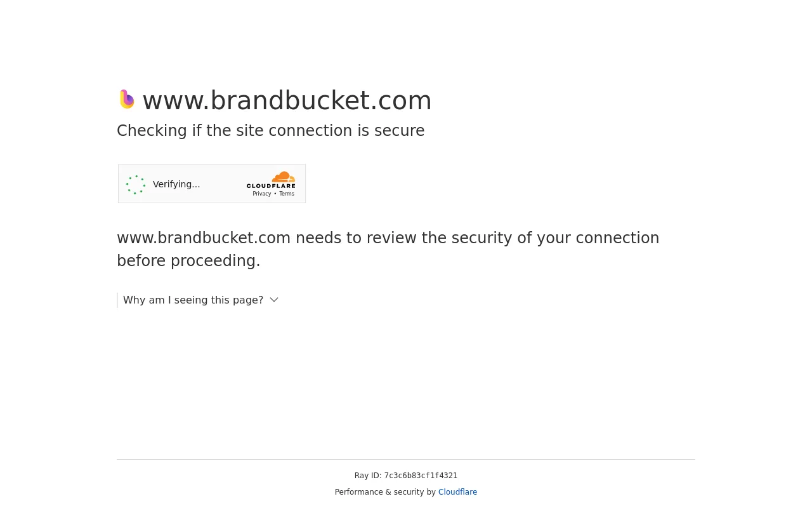Click the 'Verifying...' status text

click(176, 184)
